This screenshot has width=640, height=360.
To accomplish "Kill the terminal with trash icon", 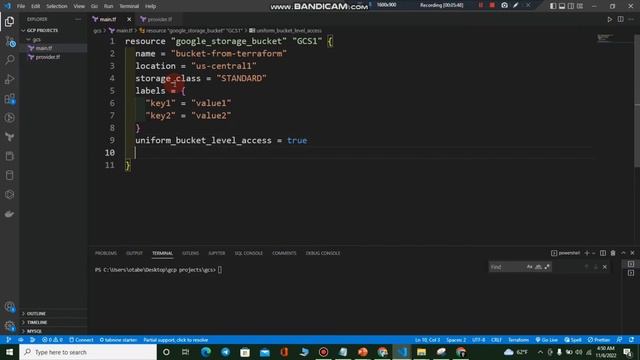I will pos(613,253).
